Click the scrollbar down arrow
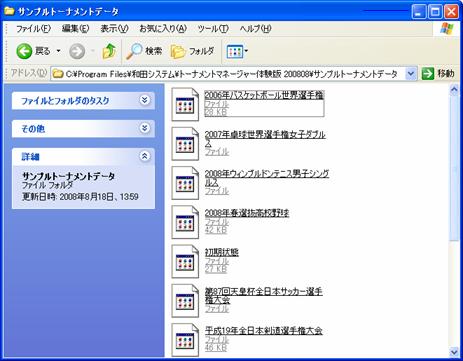 (x=454, y=352)
